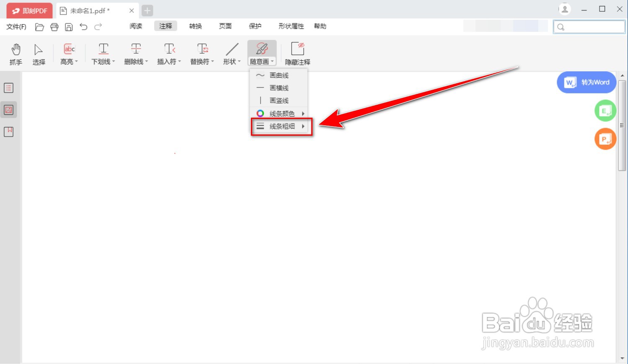Switch to the 阅读 ribbon tab
Screen dimensions: 628x364
(136, 26)
